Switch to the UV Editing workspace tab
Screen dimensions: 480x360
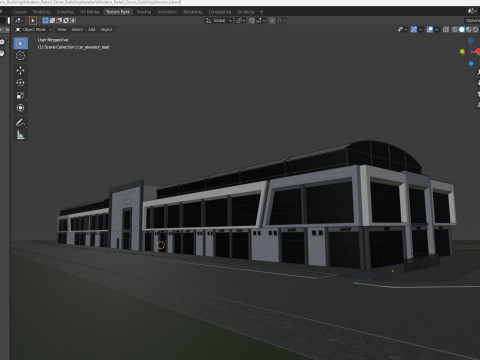tap(89, 12)
